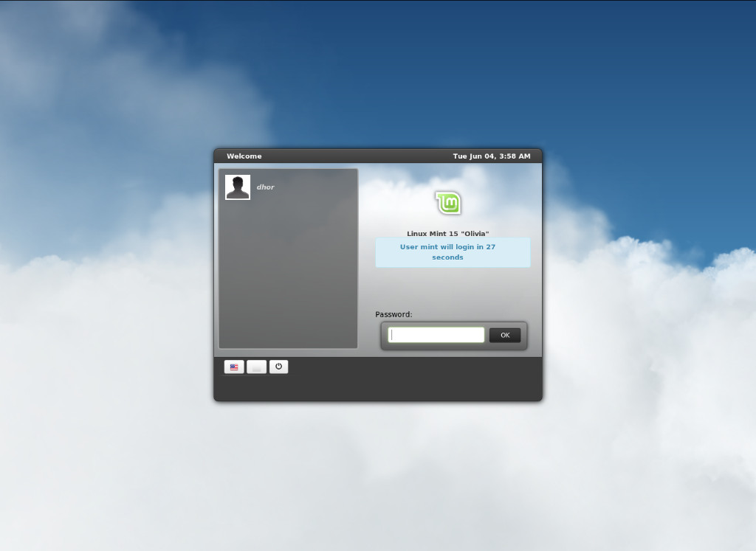Screen dimensions: 756x551
Task: Open the session selector button beside the flag
Action: point(256,367)
